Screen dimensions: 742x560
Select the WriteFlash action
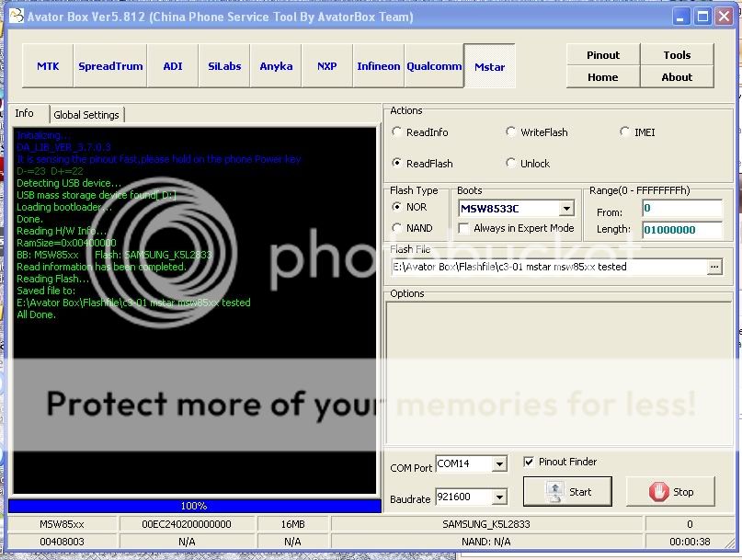(537, 132)
